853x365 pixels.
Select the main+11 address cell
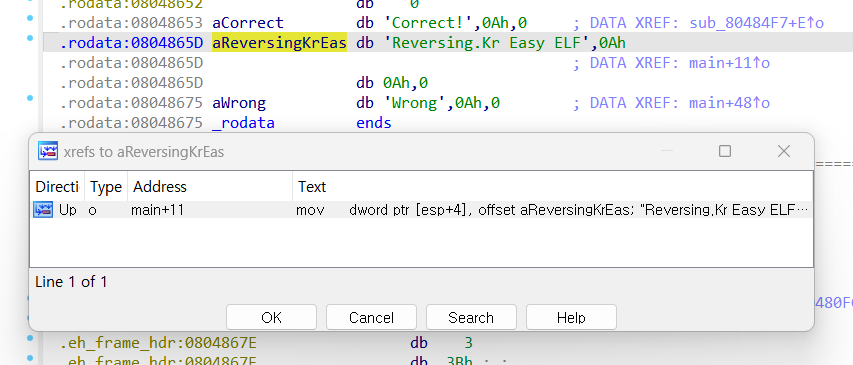point(157,210)
